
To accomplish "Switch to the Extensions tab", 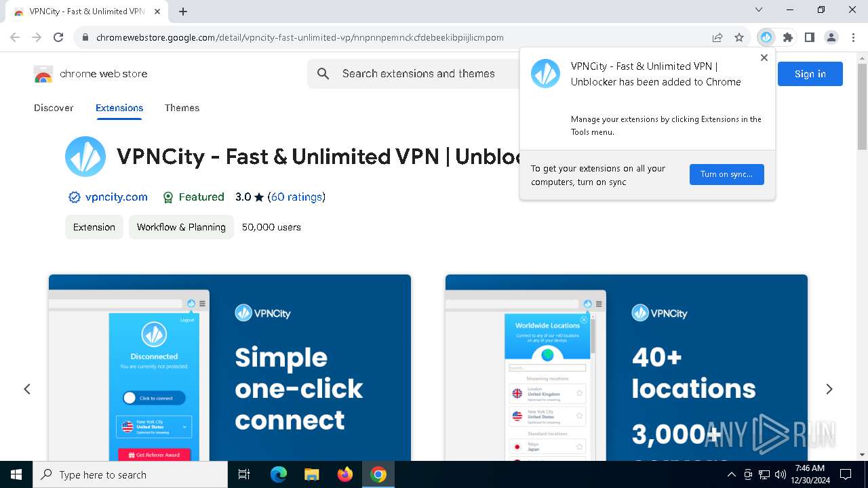I will [x=119, y=108].
